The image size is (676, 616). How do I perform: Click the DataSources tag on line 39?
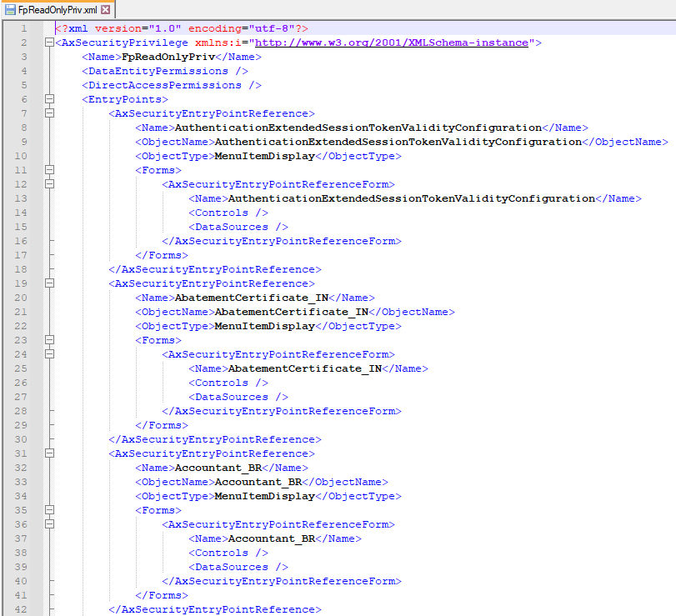[238, 568]
